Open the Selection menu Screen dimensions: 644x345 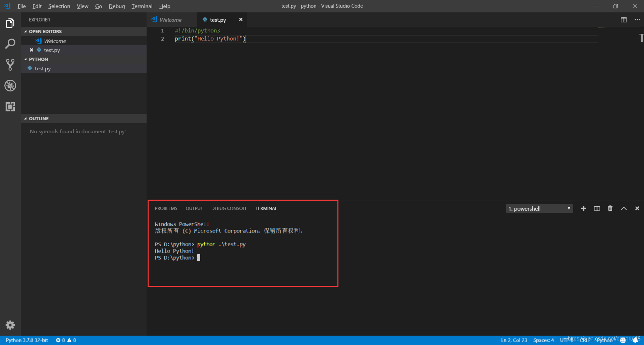(x=59, y=6)
